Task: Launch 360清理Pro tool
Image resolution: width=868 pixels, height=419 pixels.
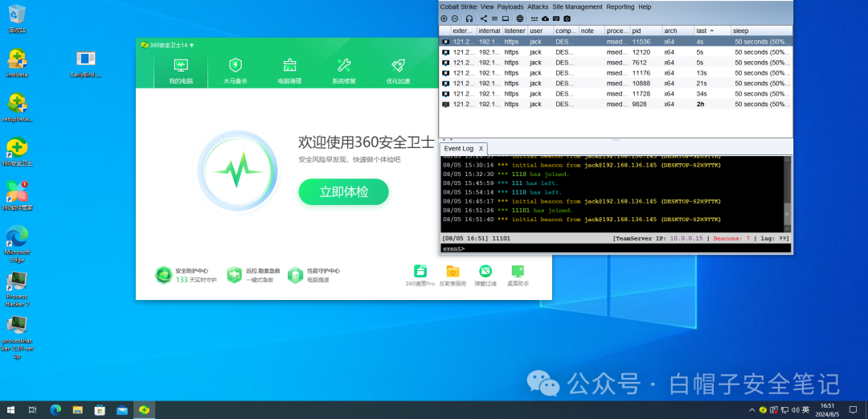Action: pyautogui.click(x=420, y=276)
